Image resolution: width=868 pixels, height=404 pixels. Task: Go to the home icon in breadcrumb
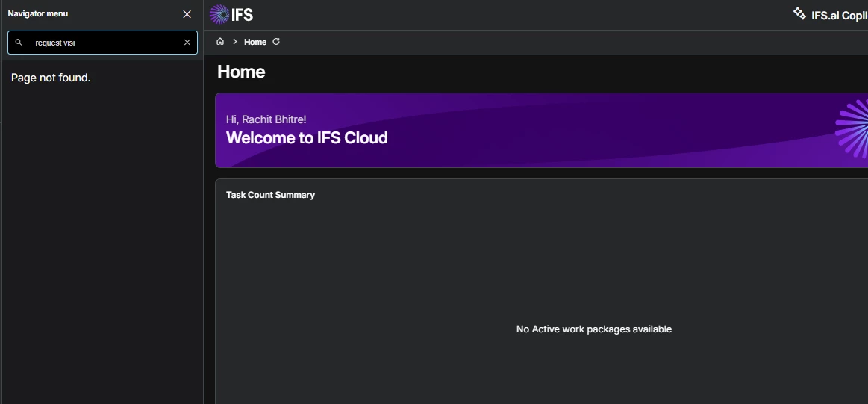point(219,42)
